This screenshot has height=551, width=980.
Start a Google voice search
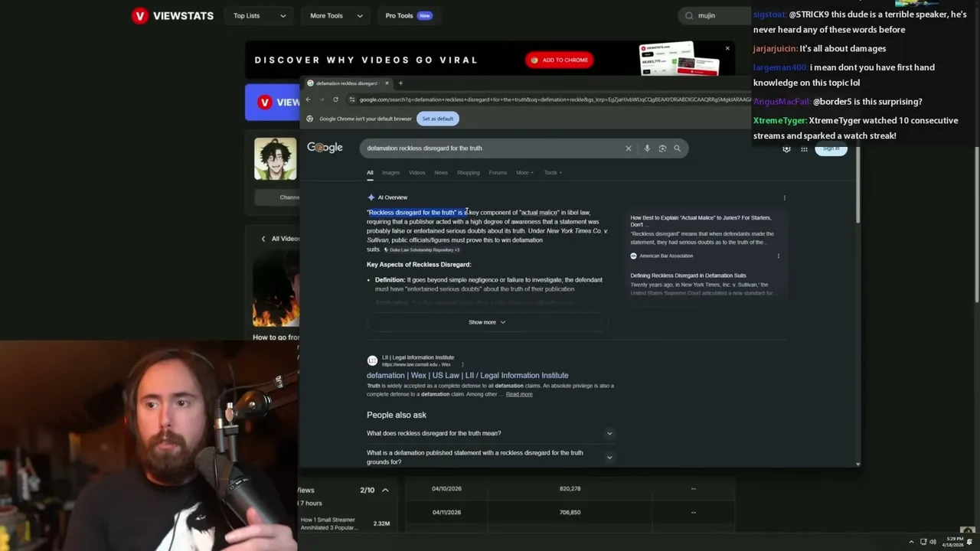coord(647,148)
